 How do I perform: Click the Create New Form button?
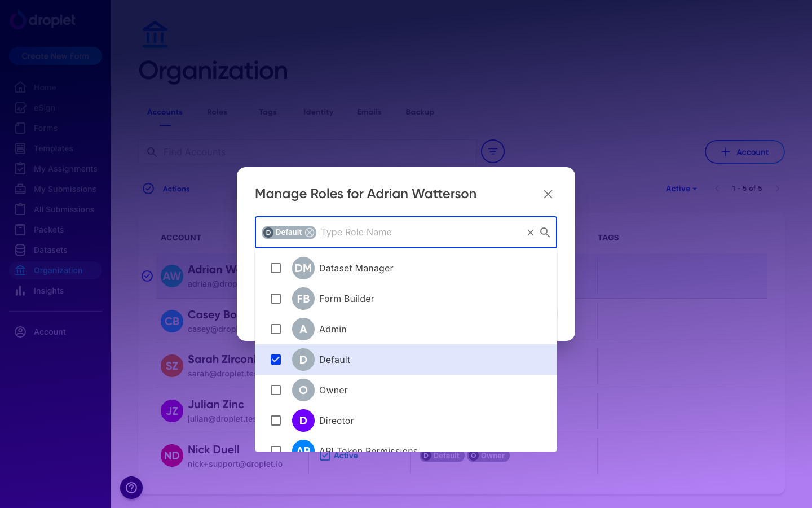click(55, 56)
